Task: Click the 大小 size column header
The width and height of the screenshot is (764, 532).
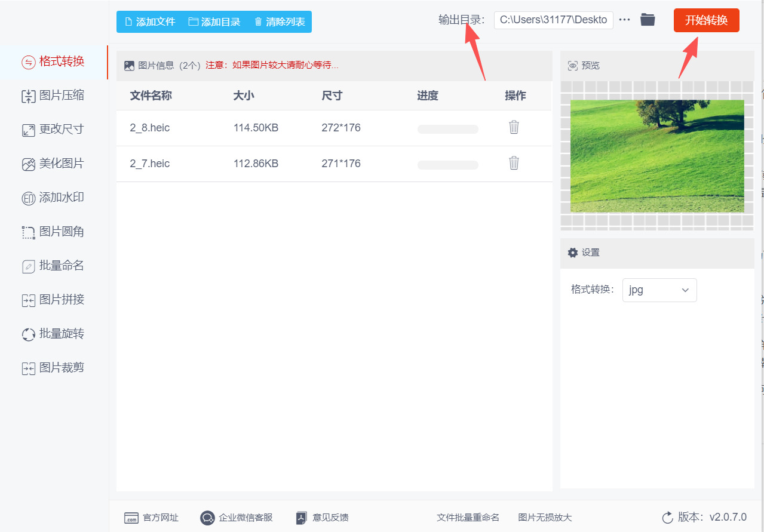Action: (244, 96)
